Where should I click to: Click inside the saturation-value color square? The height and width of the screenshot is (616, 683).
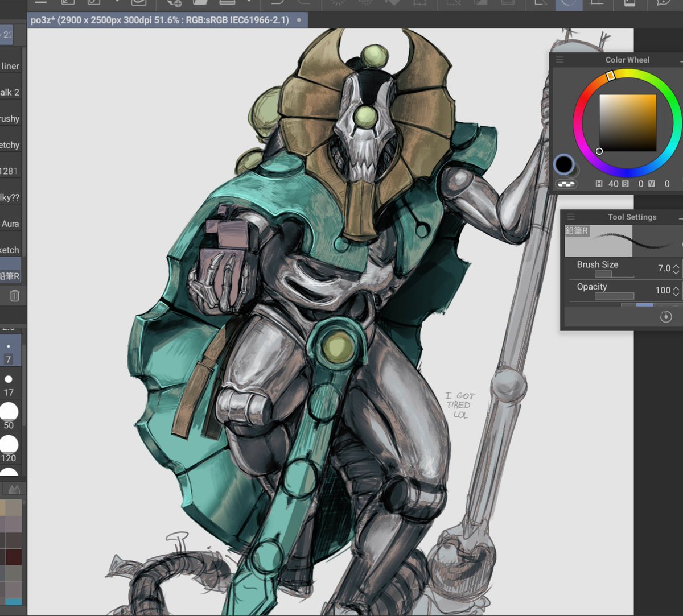627,122
